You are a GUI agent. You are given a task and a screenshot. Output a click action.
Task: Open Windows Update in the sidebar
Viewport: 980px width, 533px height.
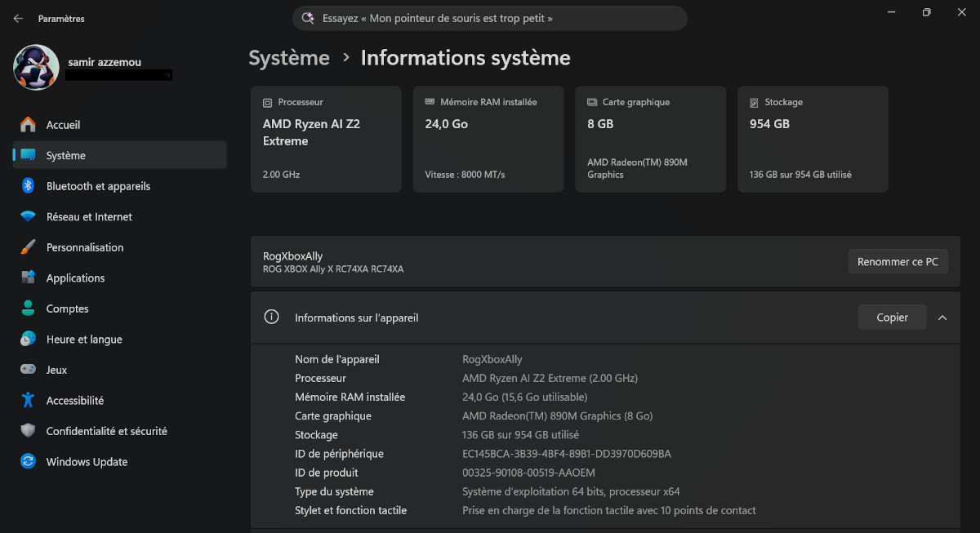(x=120, y=461)
